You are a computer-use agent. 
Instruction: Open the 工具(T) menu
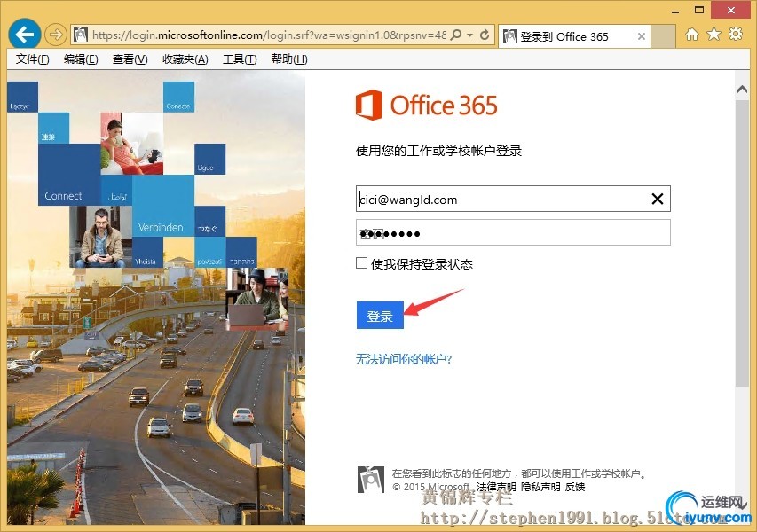tap(240, 59)
